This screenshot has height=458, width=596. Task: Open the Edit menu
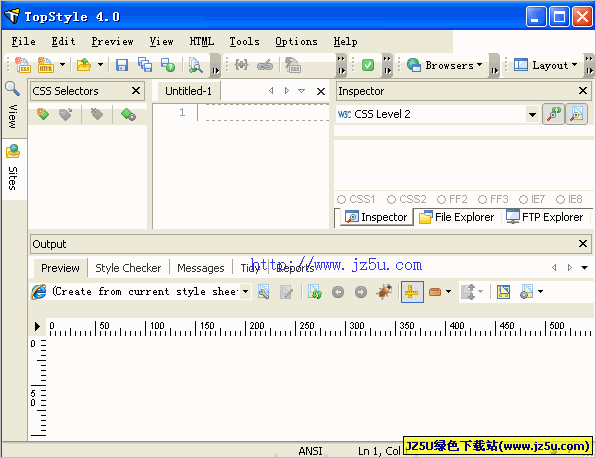(x=63, y=41)
